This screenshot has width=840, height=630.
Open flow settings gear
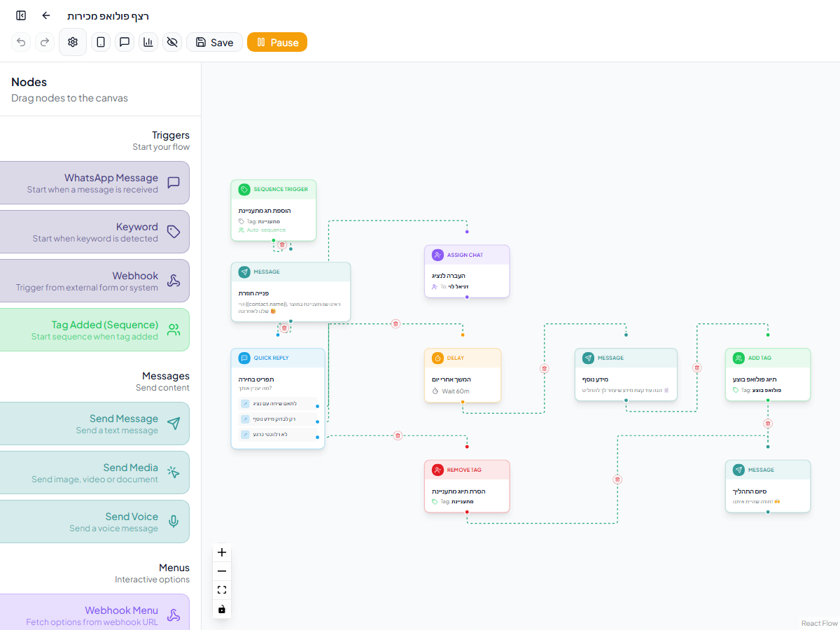tap(73, 42)
